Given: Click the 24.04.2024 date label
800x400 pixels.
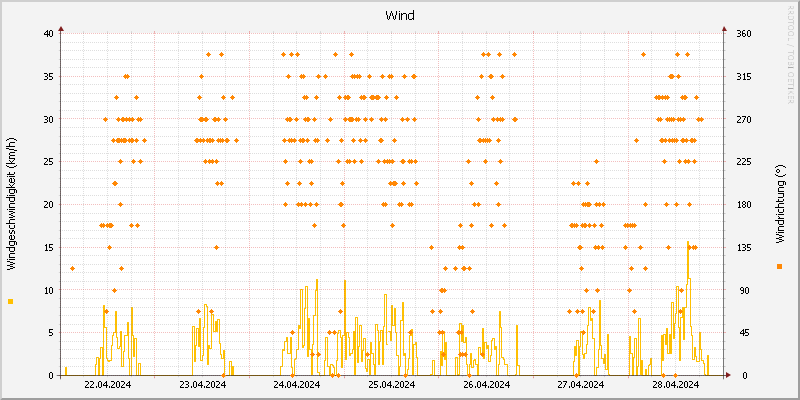Looking at the screenshot, I should [x=297, y=385].
